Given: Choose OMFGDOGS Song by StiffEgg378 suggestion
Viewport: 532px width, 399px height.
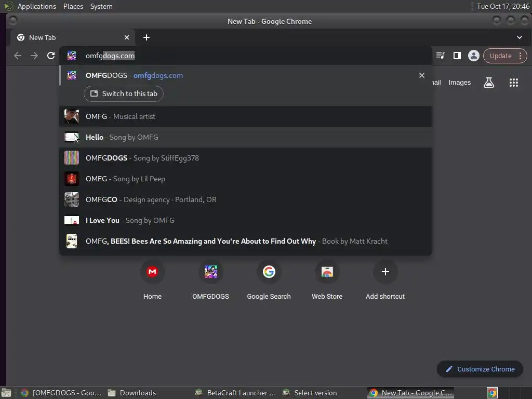Looking at the screenshot, I should click(x=246, y=158).
